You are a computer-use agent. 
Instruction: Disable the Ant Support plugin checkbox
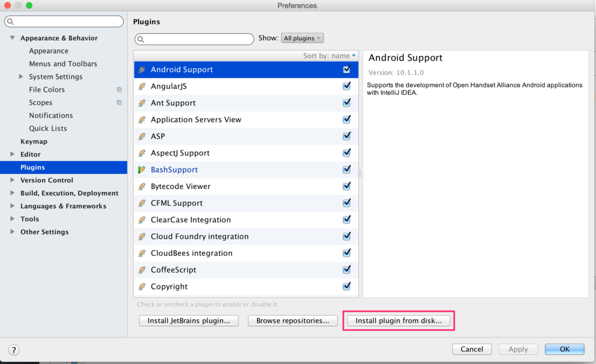(347, 103)
